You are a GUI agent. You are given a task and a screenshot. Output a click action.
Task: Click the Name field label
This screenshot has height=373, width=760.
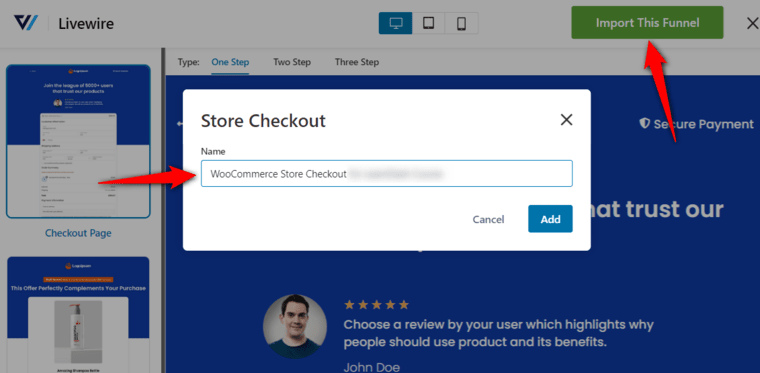click(213, 151)
